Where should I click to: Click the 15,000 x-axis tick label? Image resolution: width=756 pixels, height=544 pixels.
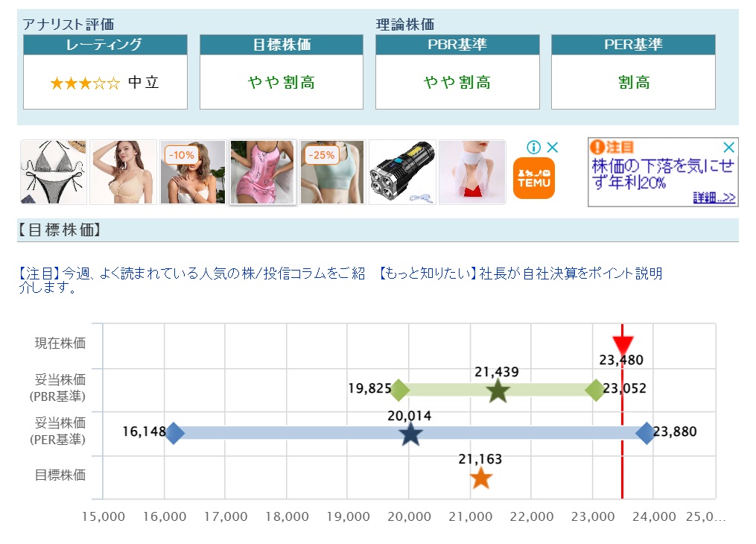[104, 516]
